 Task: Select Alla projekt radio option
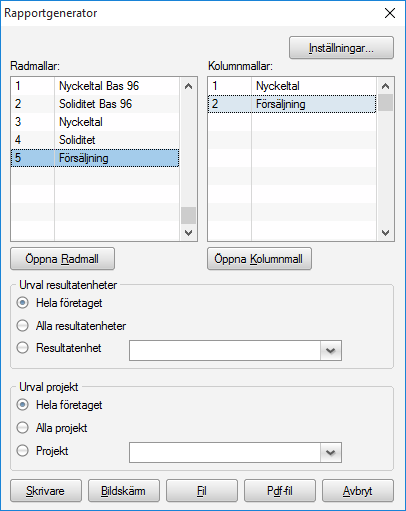23,427
